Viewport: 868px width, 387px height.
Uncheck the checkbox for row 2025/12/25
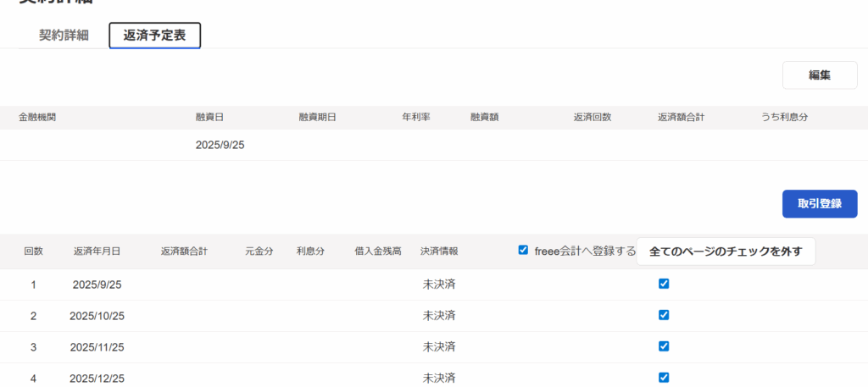664,379
